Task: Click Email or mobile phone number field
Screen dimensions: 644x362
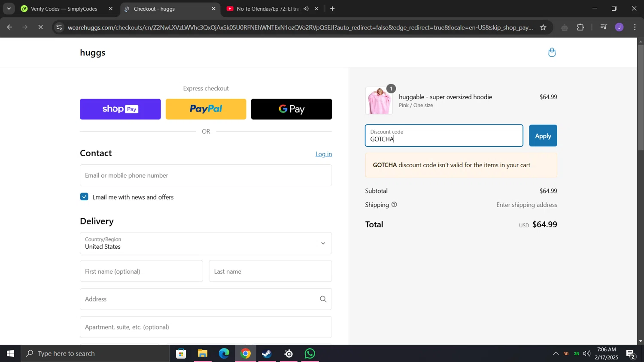Action: point(206,175)
